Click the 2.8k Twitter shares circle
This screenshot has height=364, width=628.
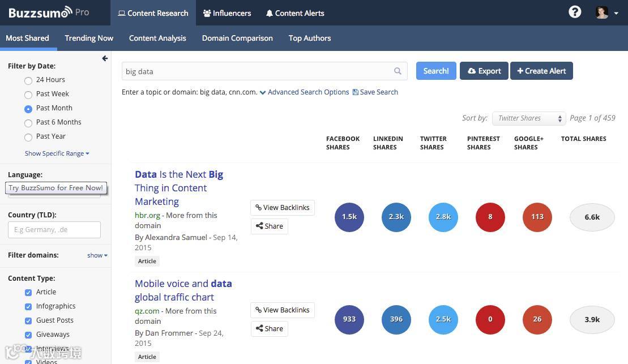443,217
